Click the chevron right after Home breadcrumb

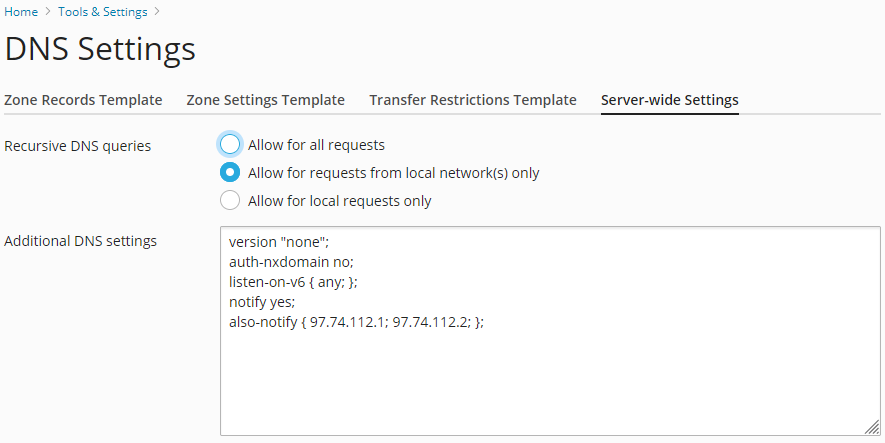coord(48,12)
